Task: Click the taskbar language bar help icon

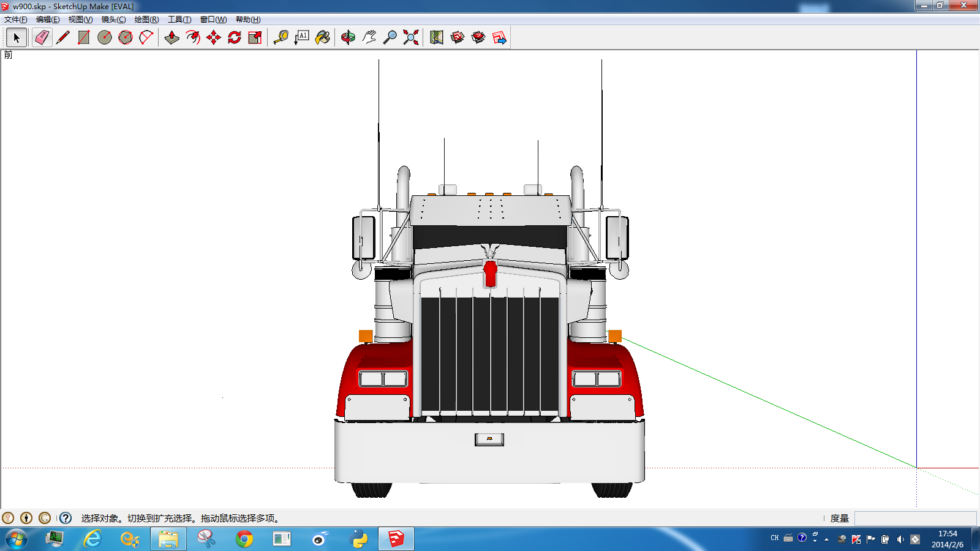Action: point(802,538)
